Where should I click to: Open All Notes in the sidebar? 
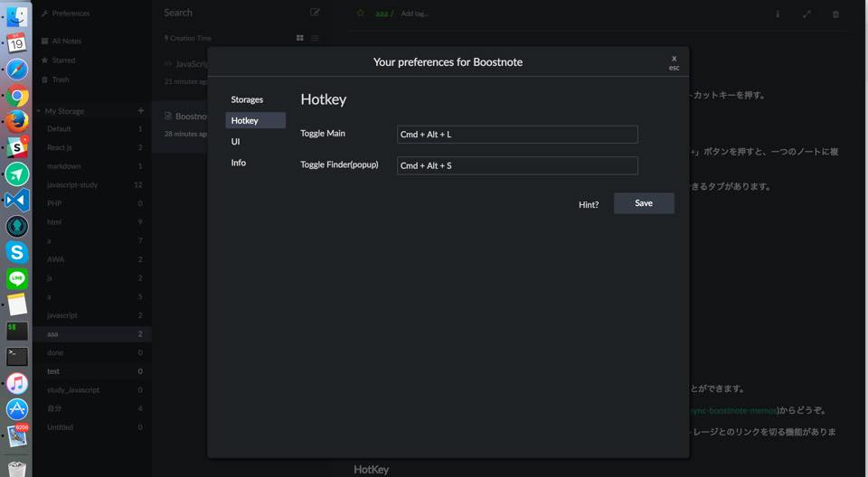pos(61,41)
